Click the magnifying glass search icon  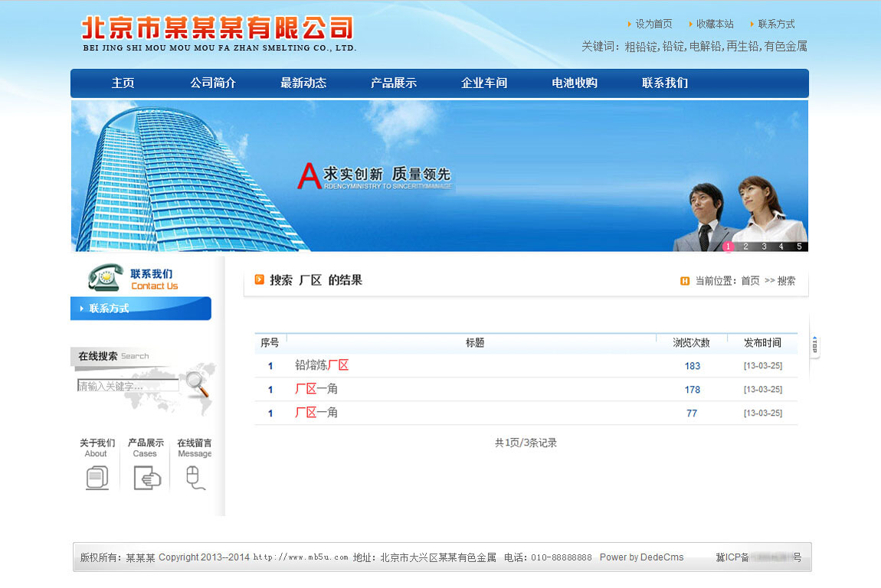point(197,383)
